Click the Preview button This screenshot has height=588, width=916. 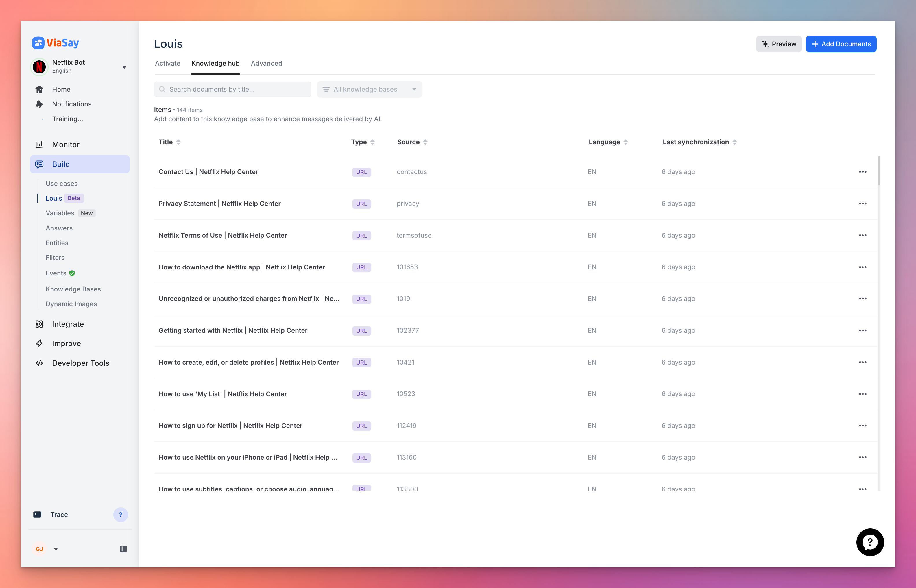(779, 44)
